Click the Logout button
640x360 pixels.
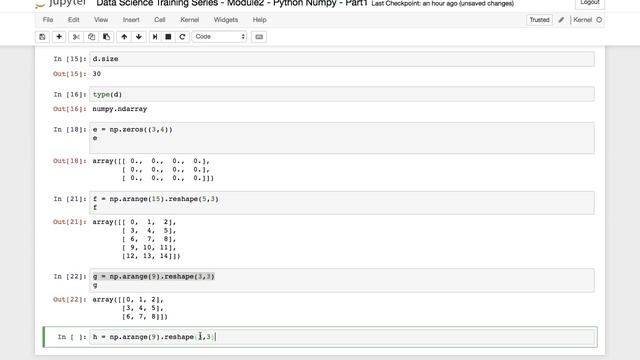[x=590, y=3]
